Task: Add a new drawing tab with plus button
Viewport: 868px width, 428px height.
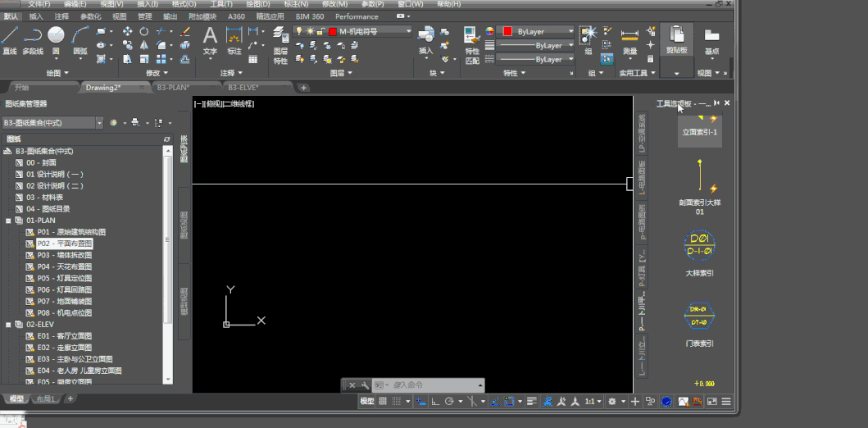Action: click(304, 88)
